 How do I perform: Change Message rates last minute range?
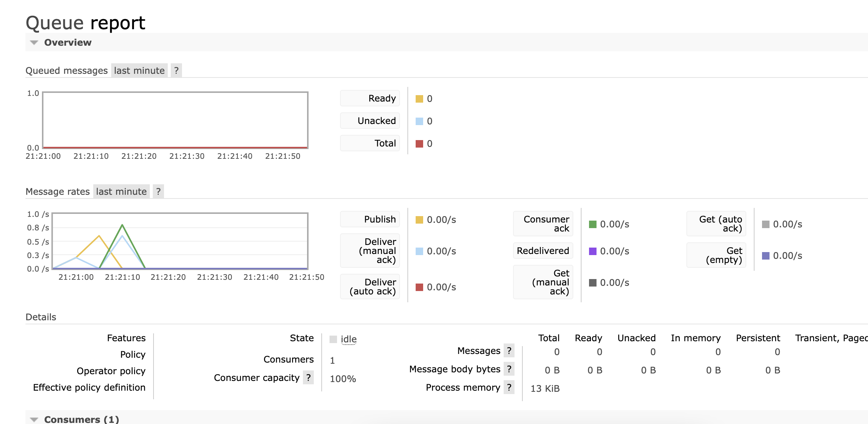(x=121, y=192)
